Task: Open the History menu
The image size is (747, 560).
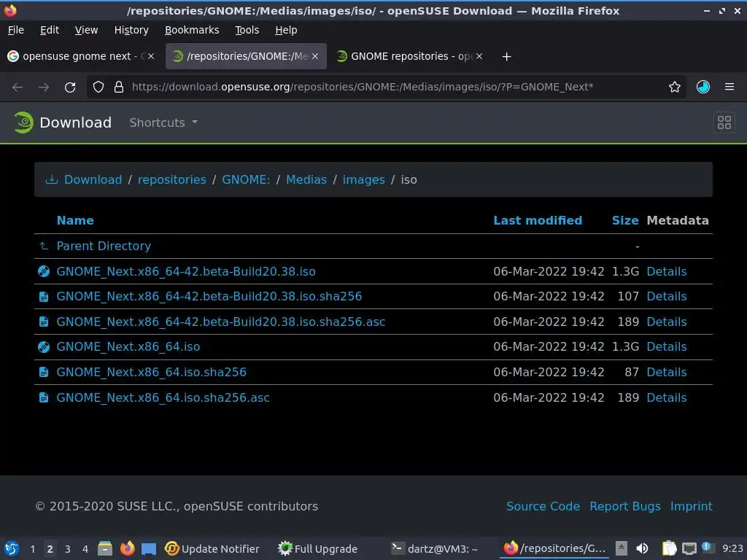Action: click(x=131, y=30)
